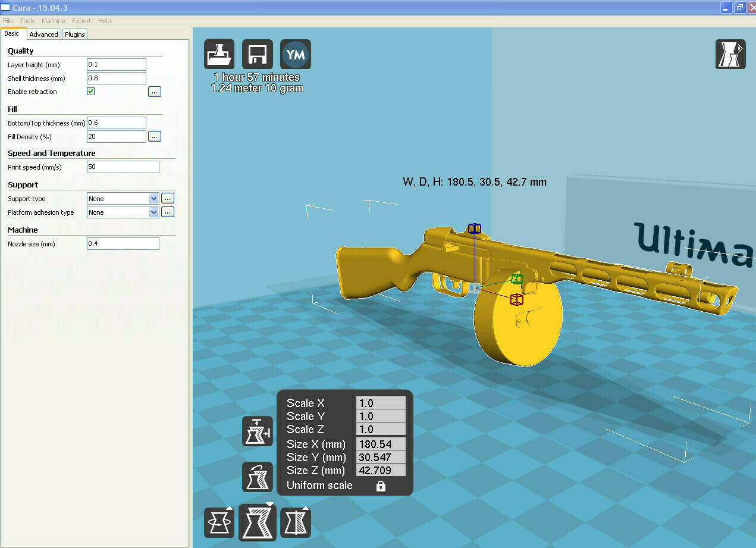The height and width of the screenshot is (548, 756).
Task: Click the Layer height input field
Action: pos(116,65)
